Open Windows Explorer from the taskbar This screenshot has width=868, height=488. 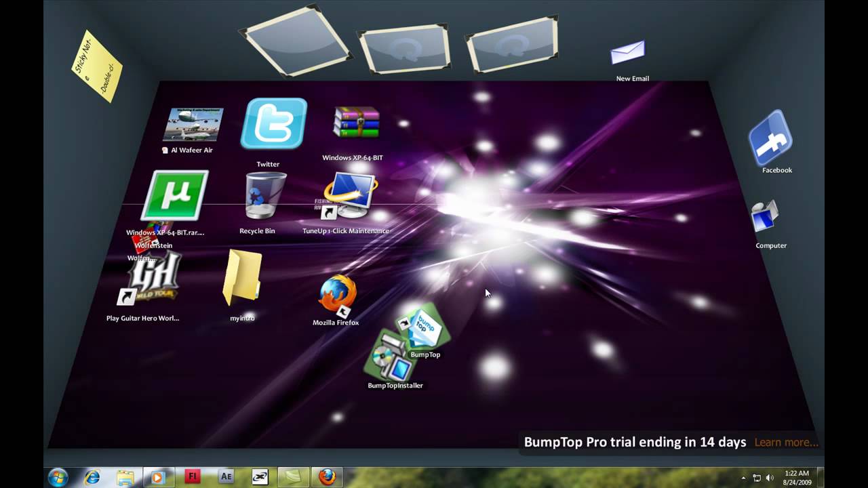coord(125,477)
